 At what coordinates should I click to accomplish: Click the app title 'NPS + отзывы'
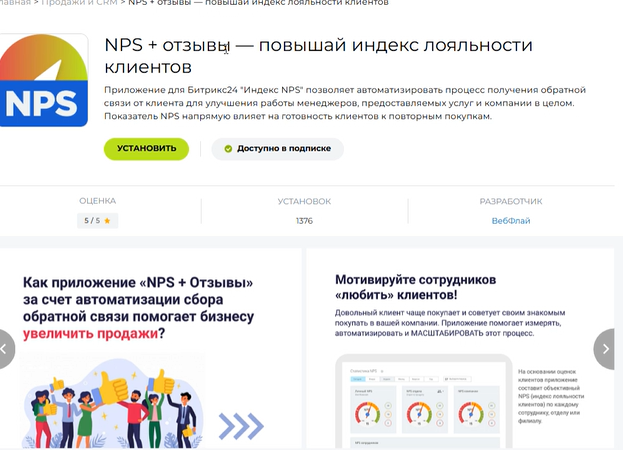click(167, 45)
